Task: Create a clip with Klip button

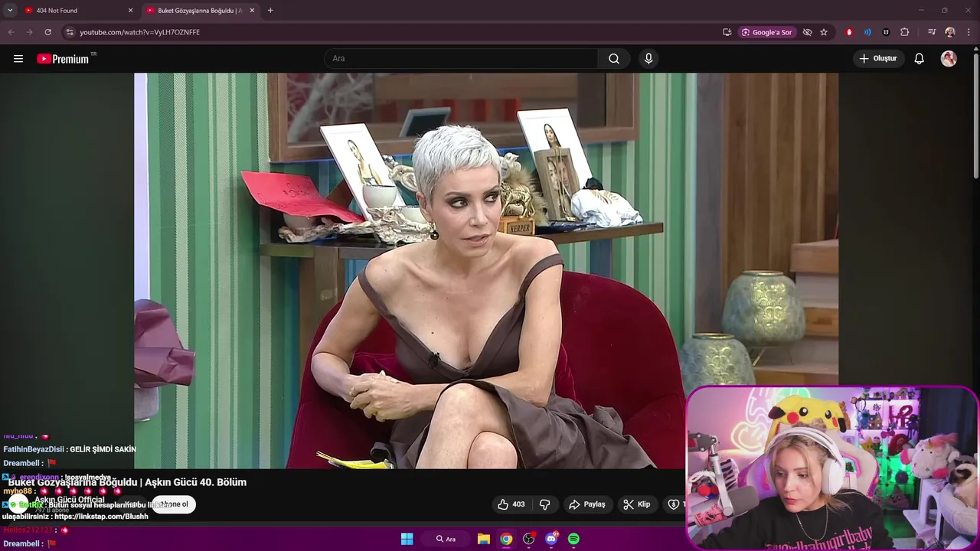Action: (637, 504)
